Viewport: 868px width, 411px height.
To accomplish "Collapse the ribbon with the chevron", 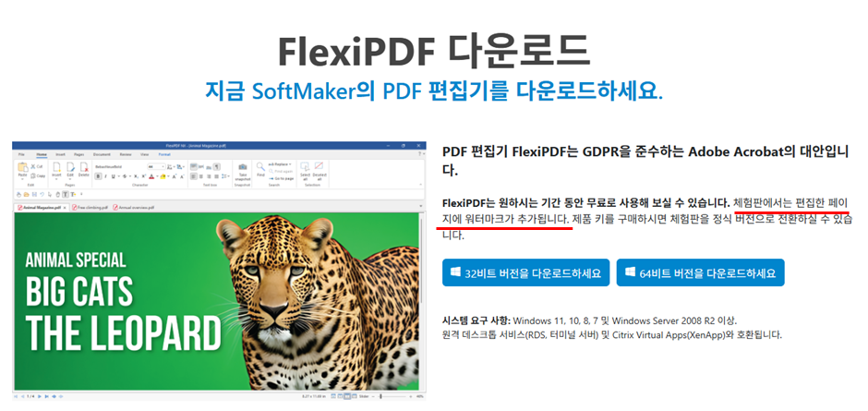I will point(421,185).
